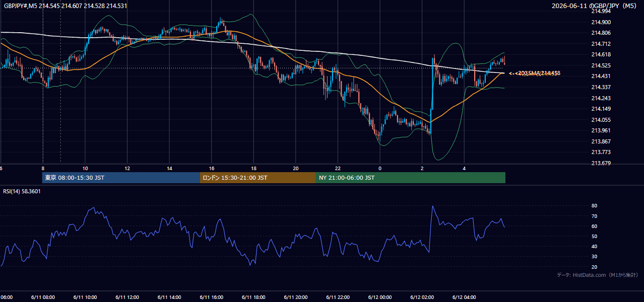Click hour label 18 under the price chart
This screenshot has height=302, width=644.
pos(253,168)
